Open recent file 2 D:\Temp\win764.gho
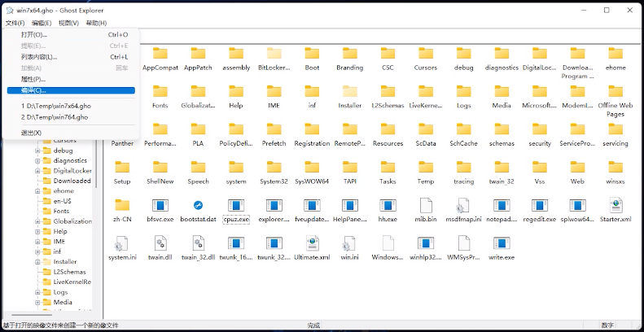This screenshot has height=332, width=644. tap(71, 117)
